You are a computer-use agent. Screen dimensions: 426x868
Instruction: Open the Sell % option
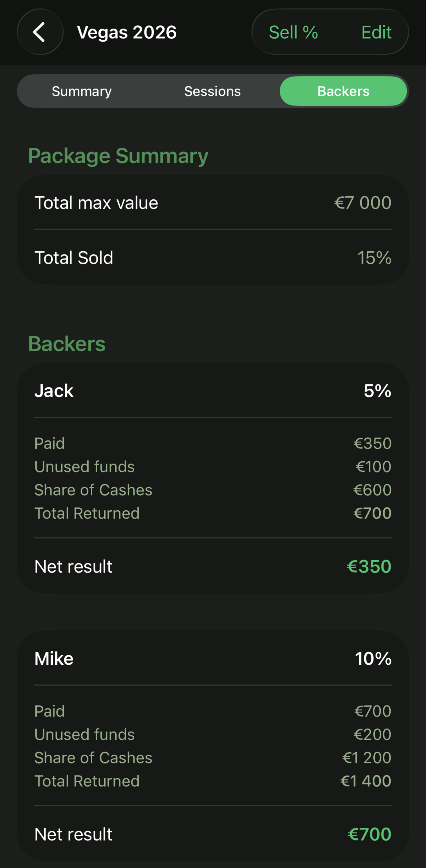(x=293, y=32)
